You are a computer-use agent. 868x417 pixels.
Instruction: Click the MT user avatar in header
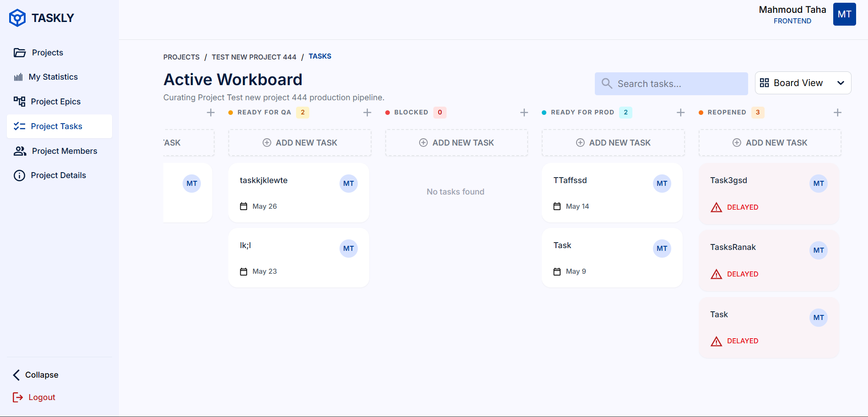[x=844, y=14]
